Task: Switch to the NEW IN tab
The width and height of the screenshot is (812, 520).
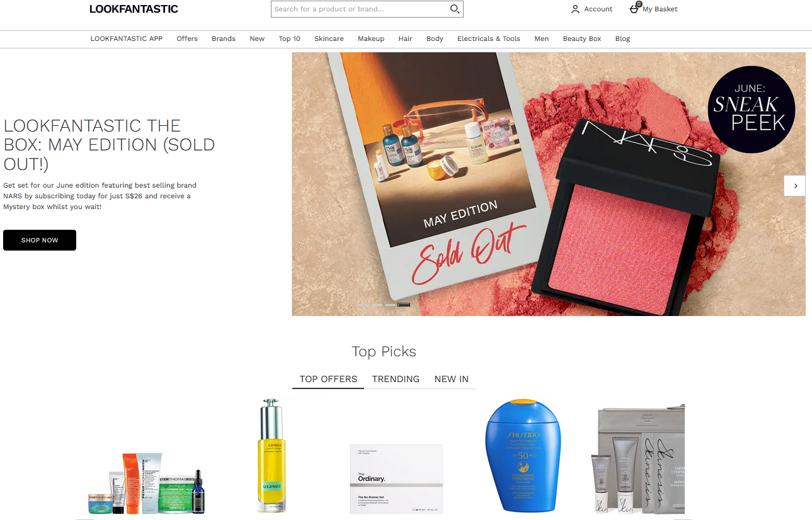Action: pyautogui.click(x=452, y=379)
